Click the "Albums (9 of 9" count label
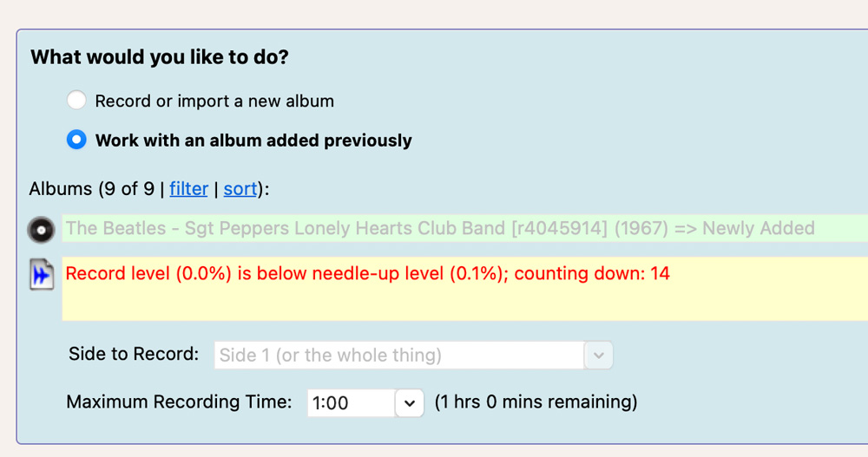This screenshot has height=457, width=868. coord(91,188)
